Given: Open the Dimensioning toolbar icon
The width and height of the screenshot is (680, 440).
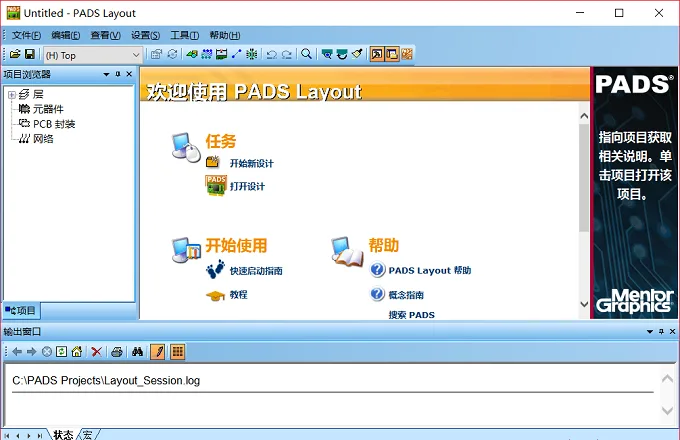Looking at the screenshot, I should coord(222,54).
